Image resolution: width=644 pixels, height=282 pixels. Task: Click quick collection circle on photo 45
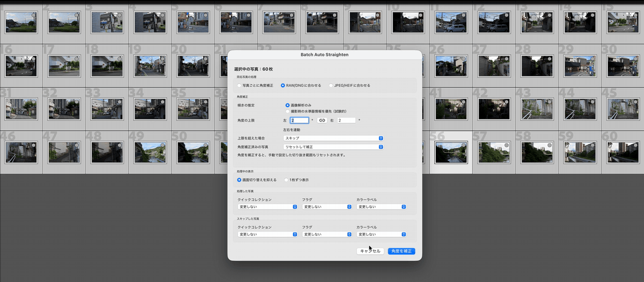[635, 102]
